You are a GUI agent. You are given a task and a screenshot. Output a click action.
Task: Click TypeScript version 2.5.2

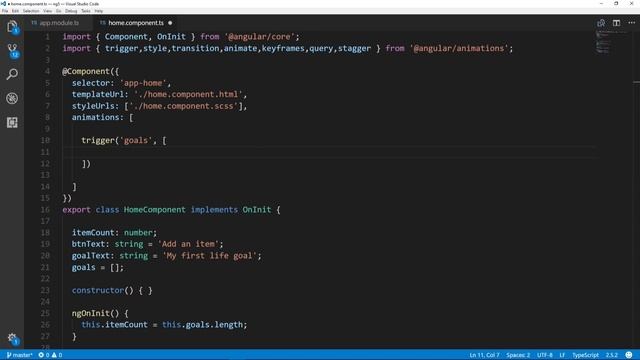coord(611,355)
